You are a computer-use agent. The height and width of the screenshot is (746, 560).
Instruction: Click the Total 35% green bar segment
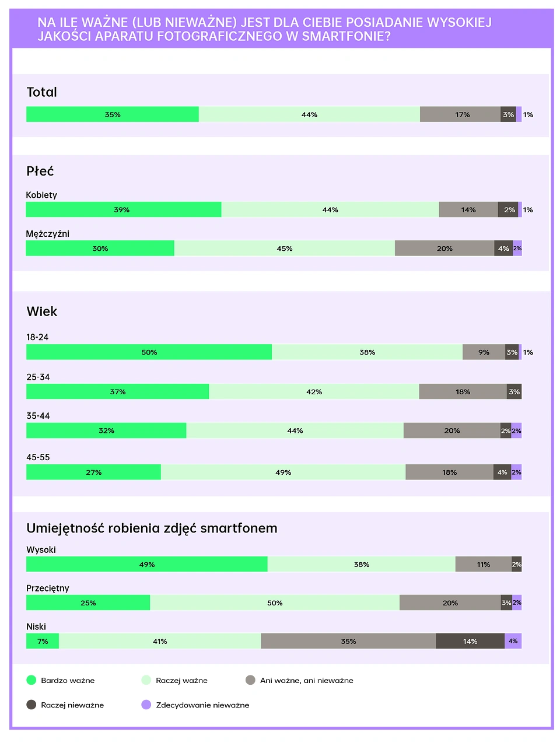point(113,114)
